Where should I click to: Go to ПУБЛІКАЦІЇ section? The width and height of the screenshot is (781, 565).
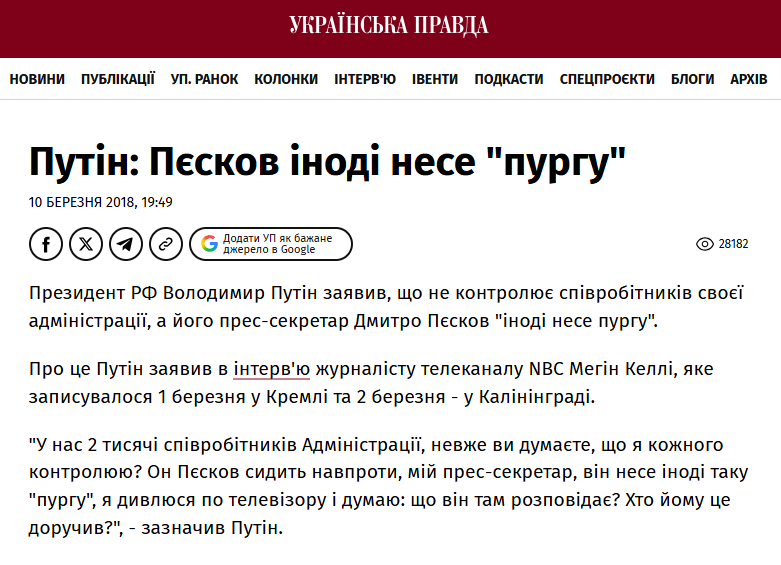(x=118, y=79)
